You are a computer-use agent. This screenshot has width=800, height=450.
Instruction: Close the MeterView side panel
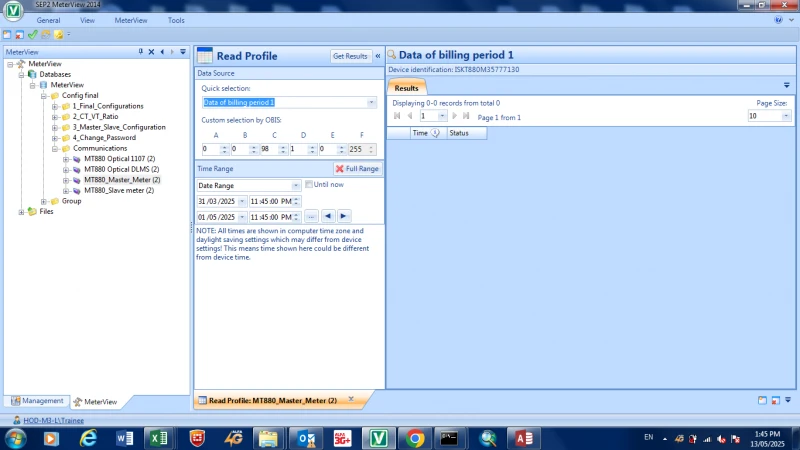click(x=152, y=52)
